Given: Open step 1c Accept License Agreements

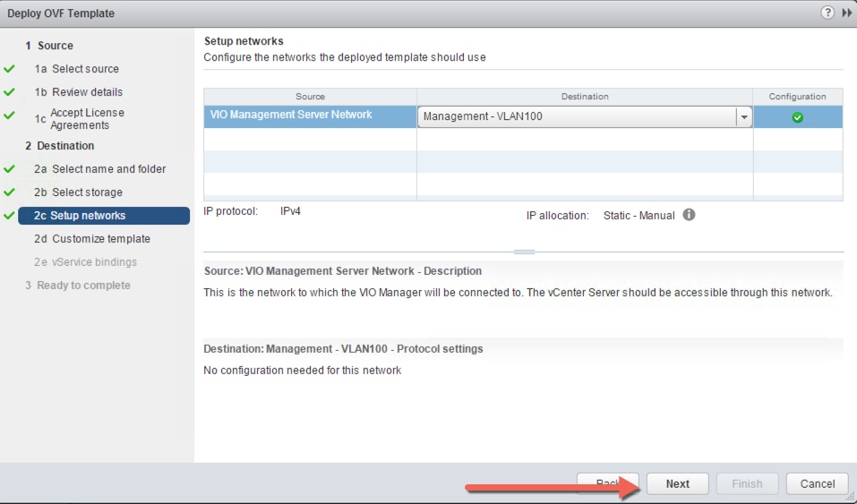Looking at the screenshot, I should point(87,119).
